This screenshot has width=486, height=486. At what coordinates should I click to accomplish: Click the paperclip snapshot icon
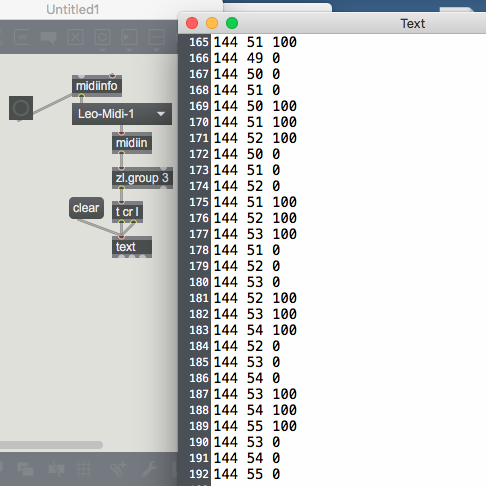click(x=118, y=469)
